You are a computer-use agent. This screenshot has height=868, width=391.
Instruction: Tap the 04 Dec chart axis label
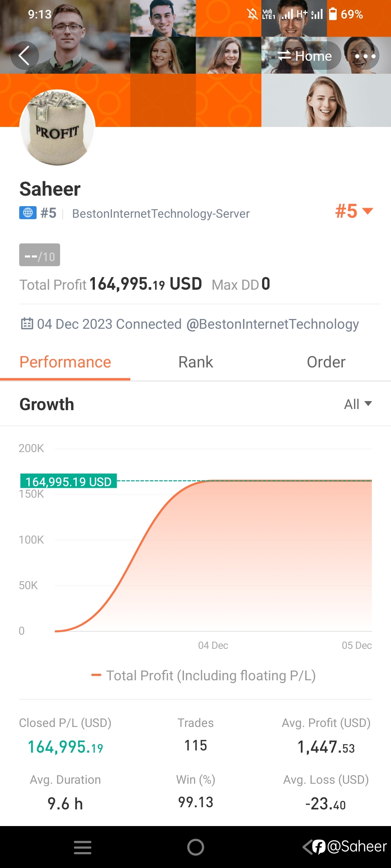coord(213,645)
